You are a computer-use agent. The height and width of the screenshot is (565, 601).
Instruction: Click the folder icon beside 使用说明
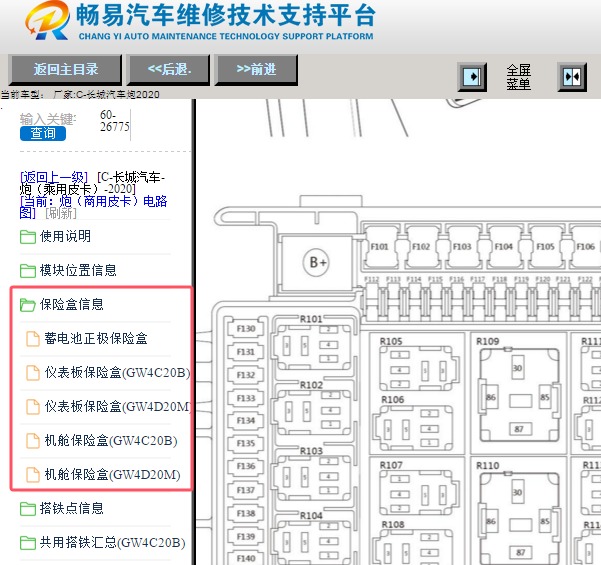[x=28, y=237]
